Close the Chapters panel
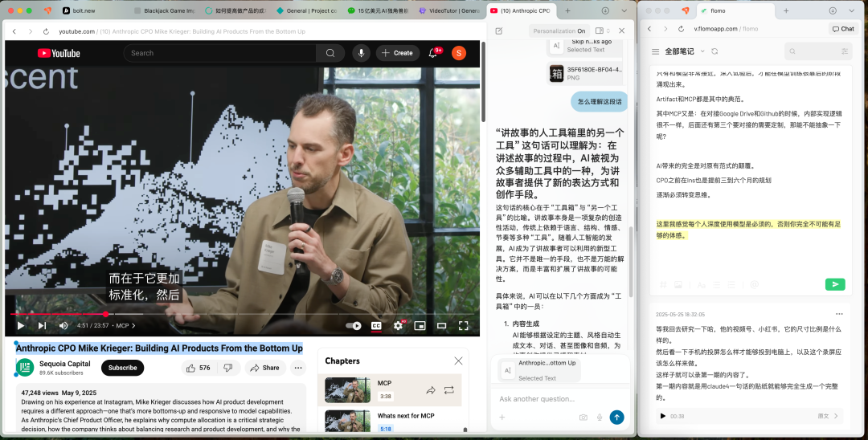Viewport: 868px width, 440px height. tap(458, 361)
